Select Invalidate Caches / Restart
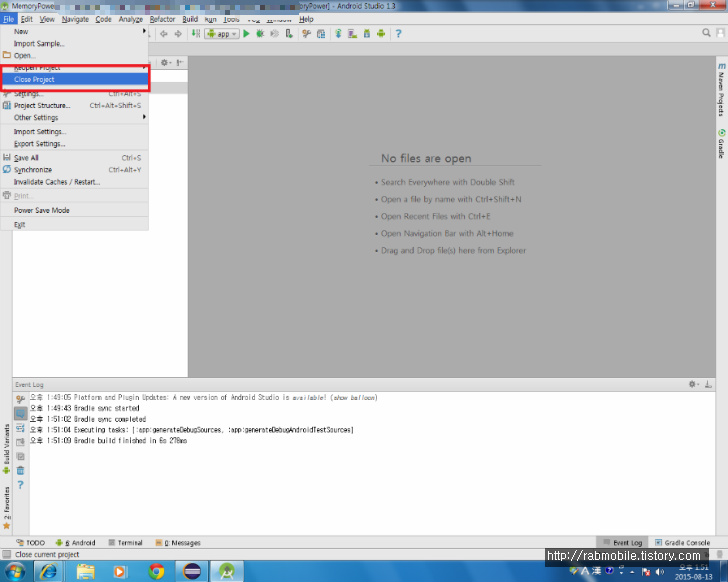 74,182
